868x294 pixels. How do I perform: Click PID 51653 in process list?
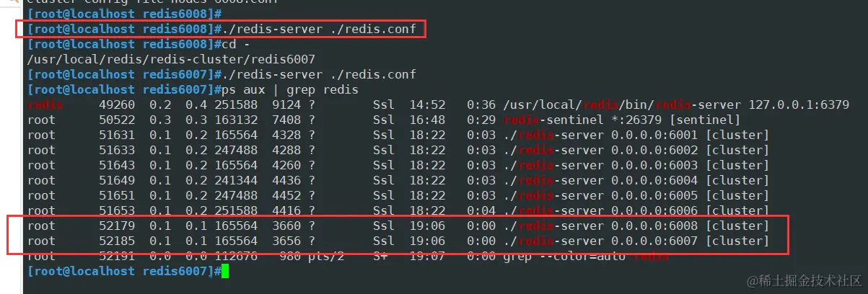117,211
